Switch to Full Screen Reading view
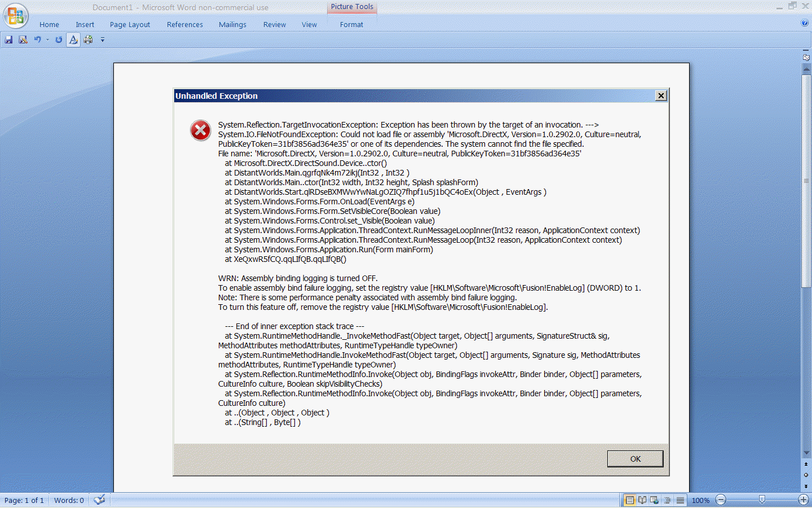This screenshot has width=812, height=508. pos(642,500)
